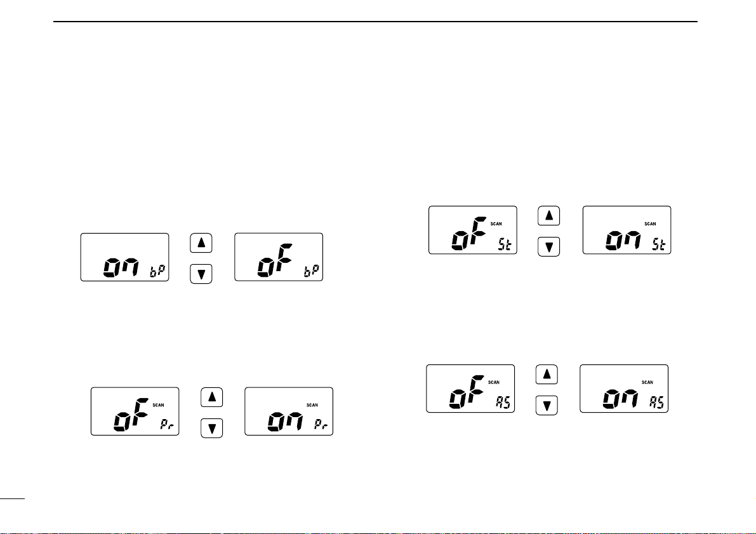756x534 pixels.
Task: Select the LCD showing "on bP"
Action: click(x=124, y=257)
